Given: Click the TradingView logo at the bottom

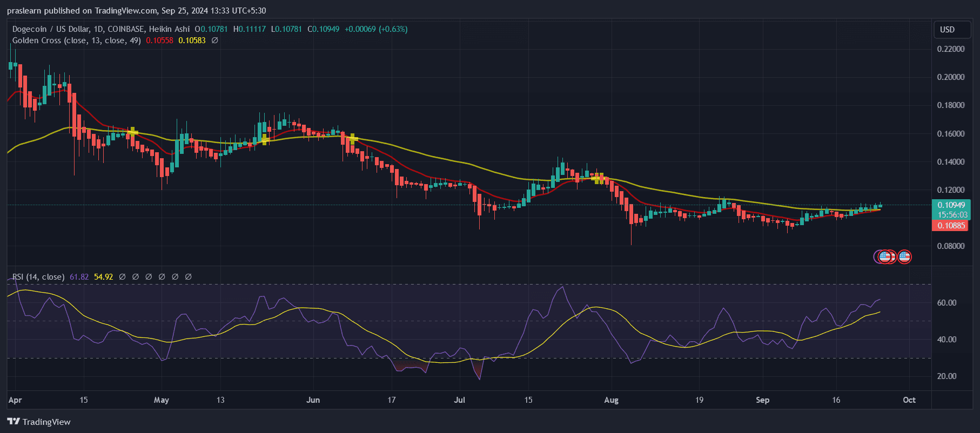Looking at the screenshot, I should click(x=39, y=422).
